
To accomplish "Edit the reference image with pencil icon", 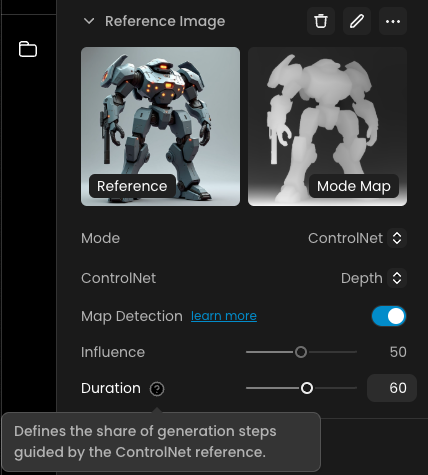I will click(357, 21).
